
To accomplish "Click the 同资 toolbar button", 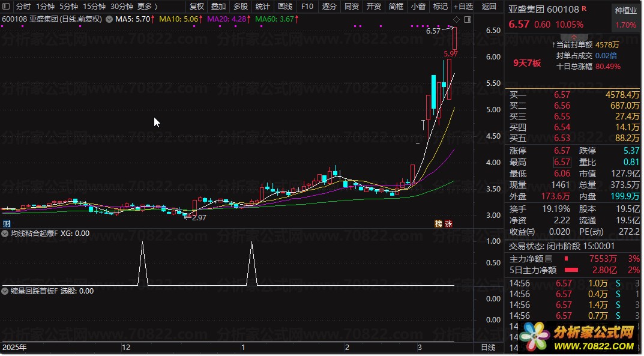I will [x=352, y=6].
